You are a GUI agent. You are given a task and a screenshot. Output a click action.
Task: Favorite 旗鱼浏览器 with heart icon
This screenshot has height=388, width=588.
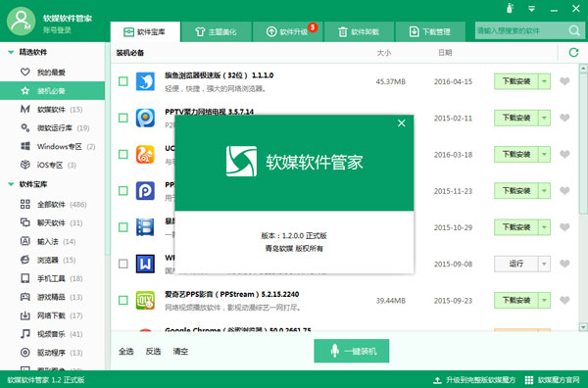[x=564, y=81]
